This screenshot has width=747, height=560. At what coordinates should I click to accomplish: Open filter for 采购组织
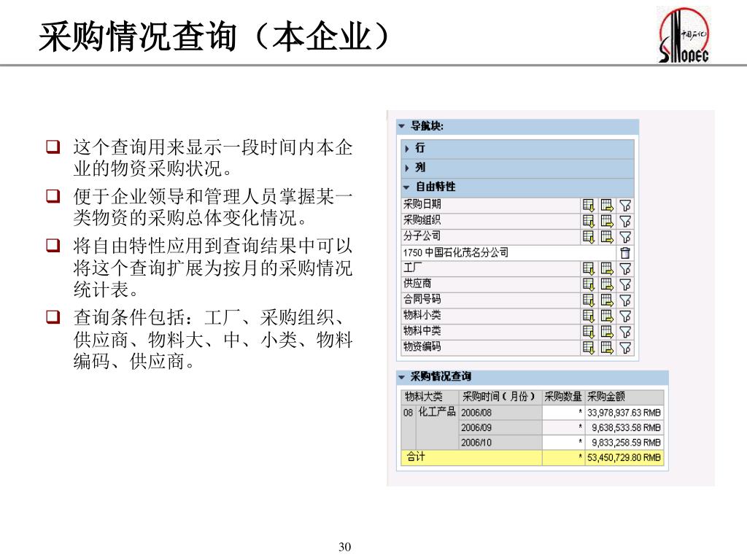click(625, 221)
